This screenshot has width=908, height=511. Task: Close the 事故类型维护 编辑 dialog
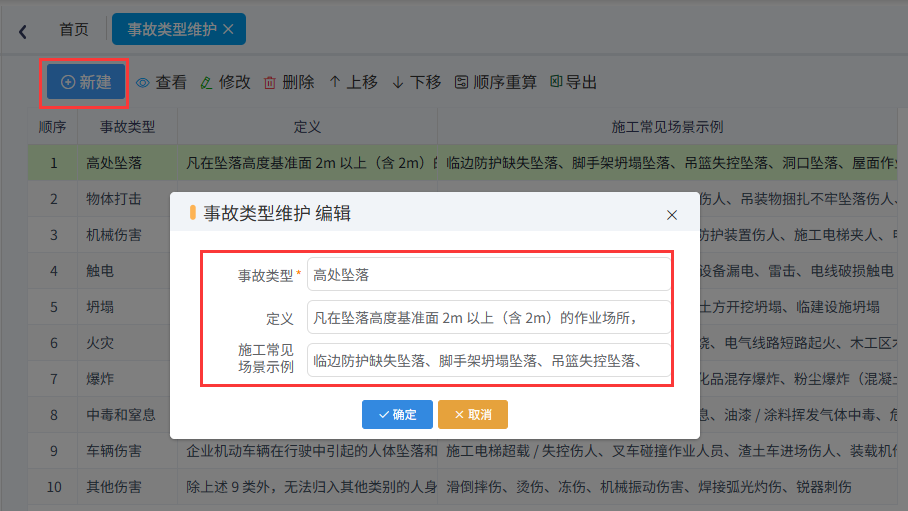tap(672, 215)
